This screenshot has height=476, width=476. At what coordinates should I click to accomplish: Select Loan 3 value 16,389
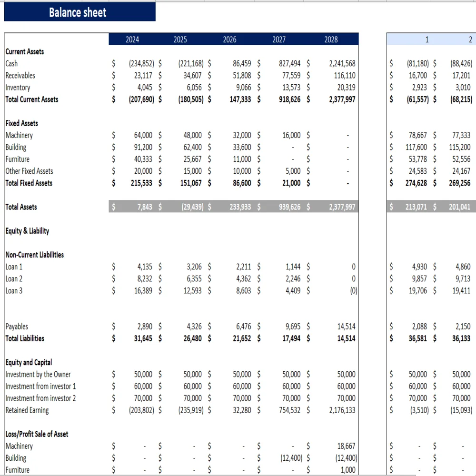click(x=143, y=290)
